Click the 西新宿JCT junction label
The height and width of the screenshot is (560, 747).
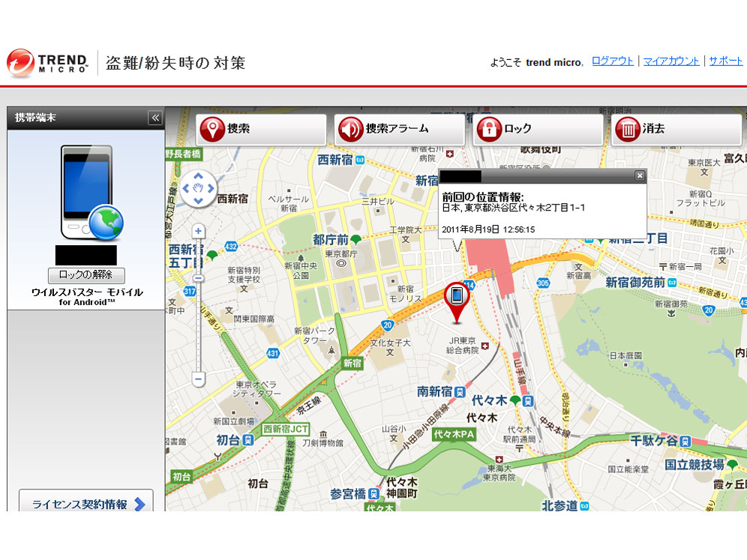(286, 429)
